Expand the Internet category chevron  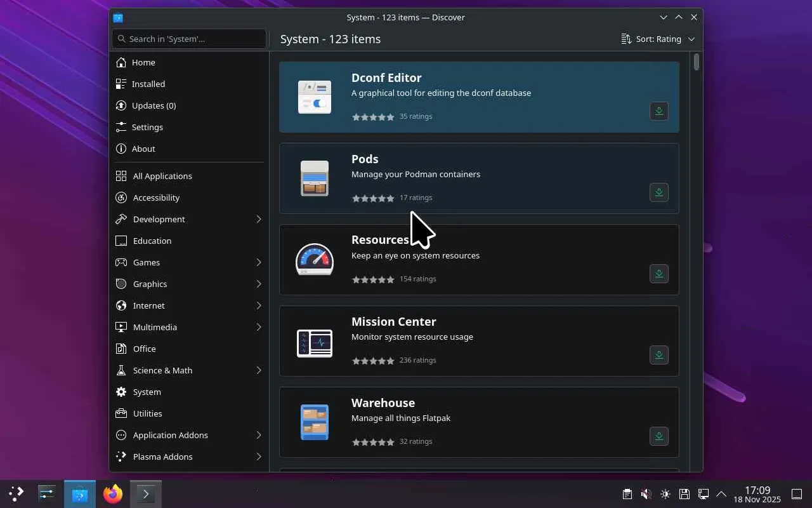[259, 305]
